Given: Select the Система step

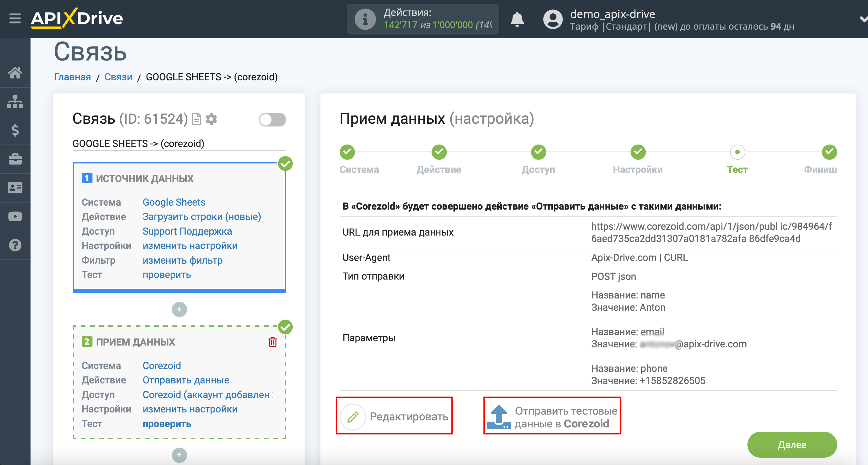Looking at the screenshot, I should point(347,152).
